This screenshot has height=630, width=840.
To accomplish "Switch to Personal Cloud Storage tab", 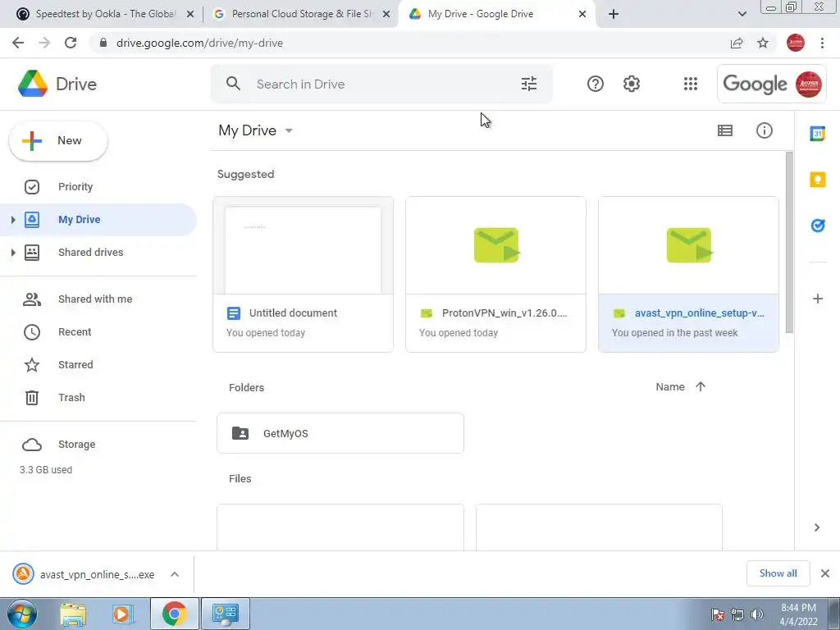I will (300, 14).
